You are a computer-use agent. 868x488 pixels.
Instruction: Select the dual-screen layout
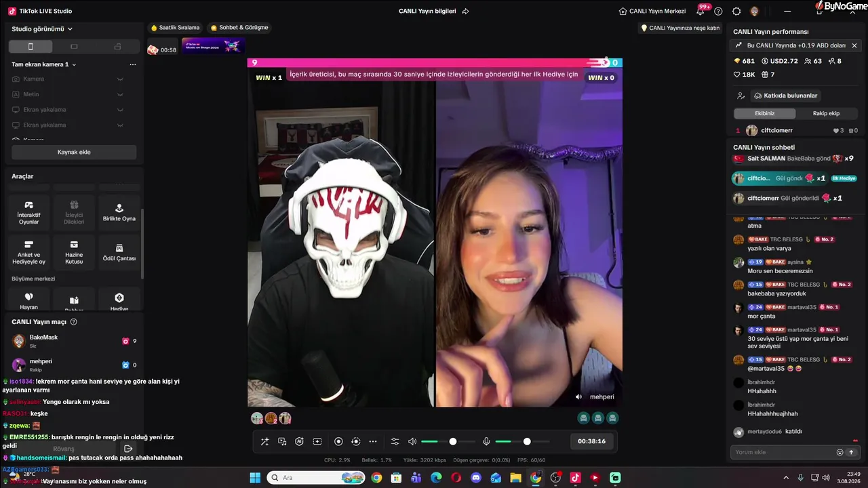pyautogui.click(x=117, y=46)
